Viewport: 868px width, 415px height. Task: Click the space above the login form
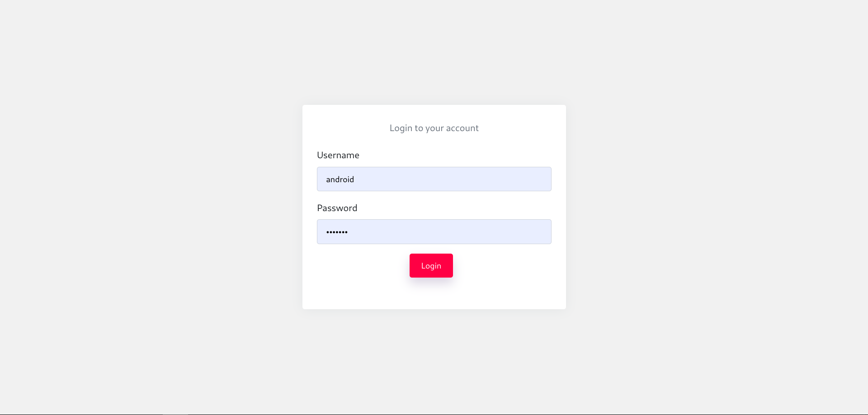434,54
